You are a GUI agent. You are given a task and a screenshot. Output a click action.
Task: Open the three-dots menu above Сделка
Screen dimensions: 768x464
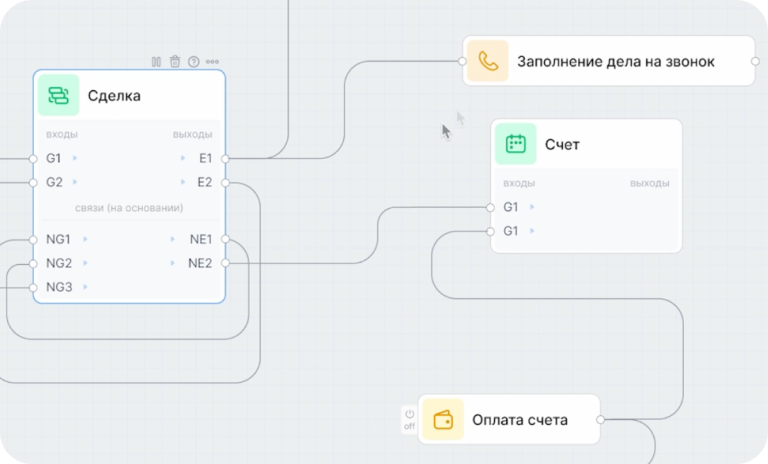point(212,62)
